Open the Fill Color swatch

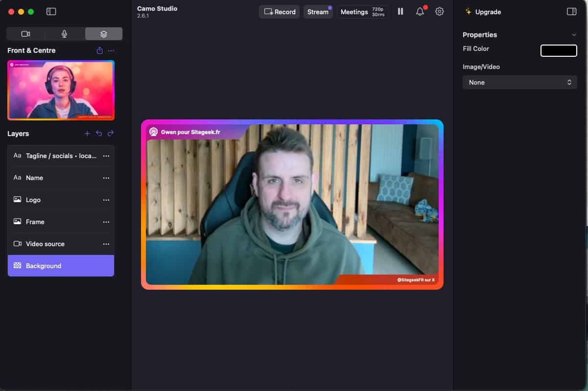(559, 50)
